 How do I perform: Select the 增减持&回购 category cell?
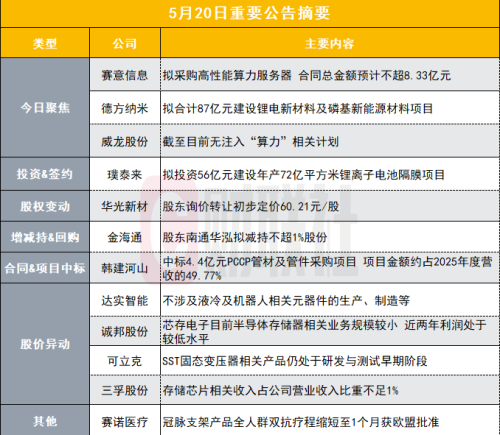tap(45, 237)
